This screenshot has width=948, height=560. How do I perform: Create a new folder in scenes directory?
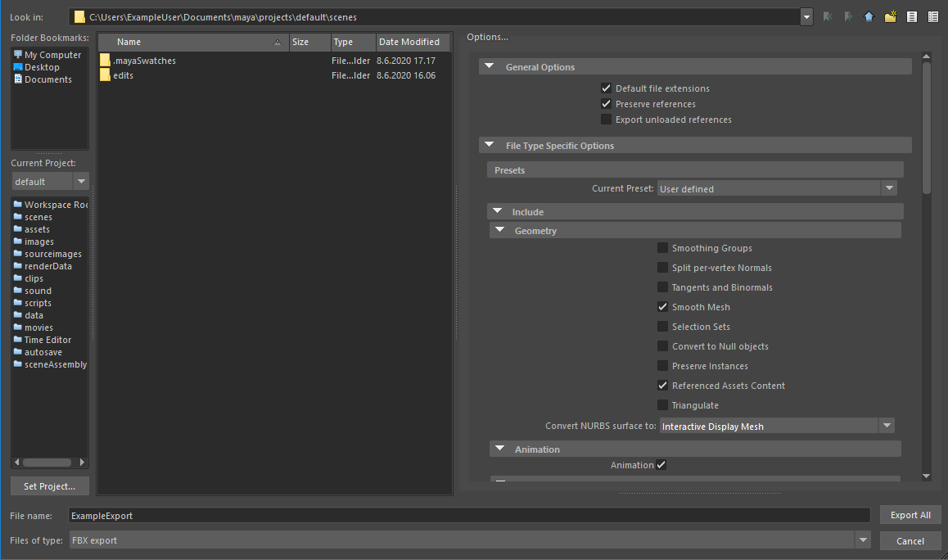pos(890,16)
